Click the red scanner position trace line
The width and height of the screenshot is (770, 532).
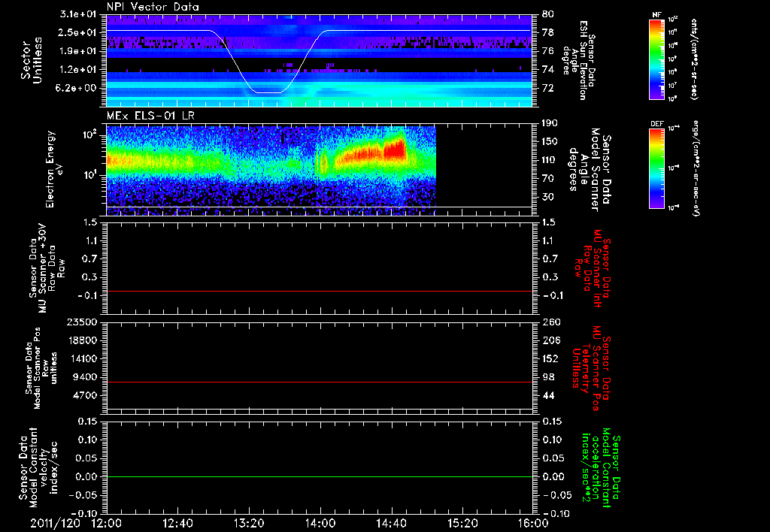click(319, 382)
